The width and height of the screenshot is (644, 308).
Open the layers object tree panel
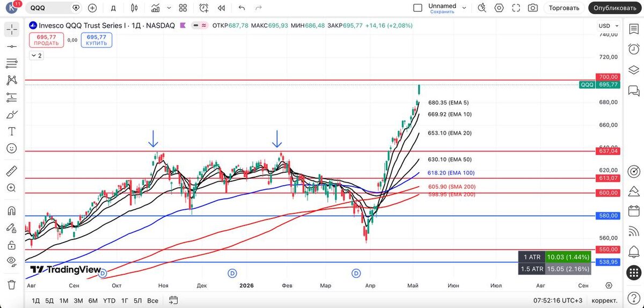click(634, 69)
